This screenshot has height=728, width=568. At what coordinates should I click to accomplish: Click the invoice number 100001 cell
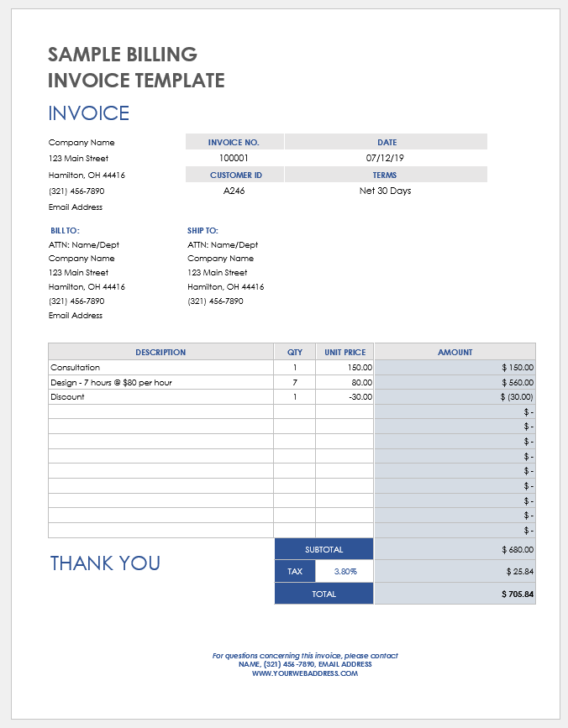coord(234,158)
